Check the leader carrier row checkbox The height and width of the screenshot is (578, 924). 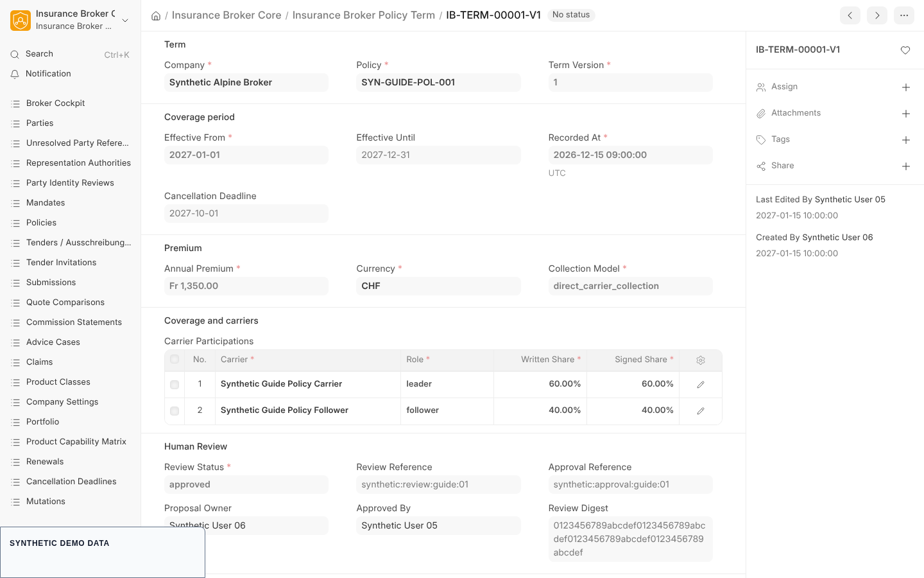coord(175,385)
